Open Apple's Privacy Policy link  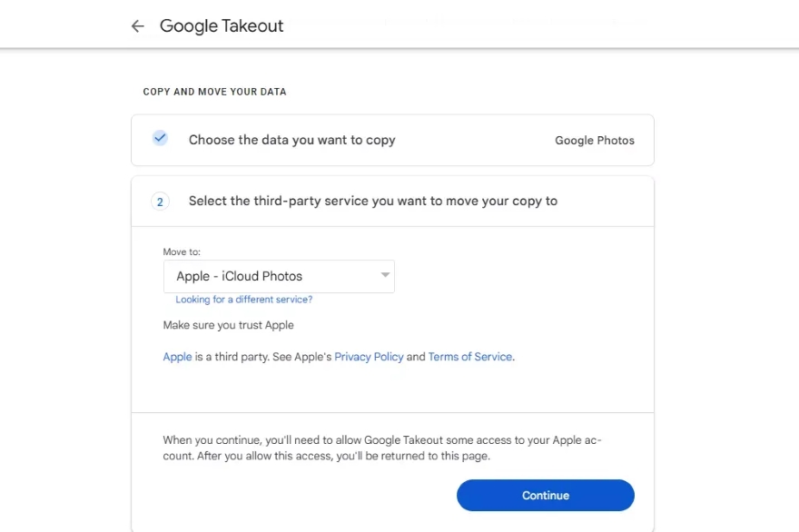pyautogui.click(x=369, y=356)
